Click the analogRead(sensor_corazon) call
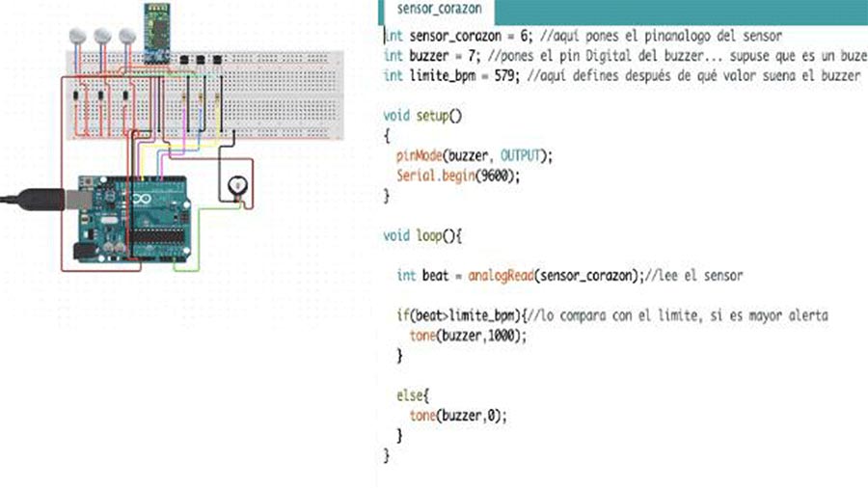The width and height of the screenshot is (868, 488). pyautogui.click(x=553, y=276)
